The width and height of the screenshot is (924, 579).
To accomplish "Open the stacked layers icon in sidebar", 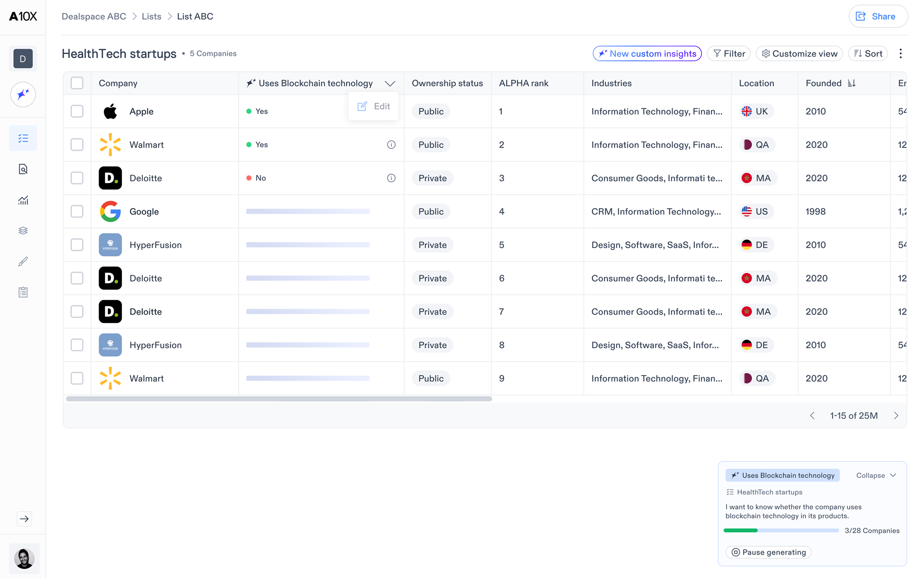I will [23, 231].
